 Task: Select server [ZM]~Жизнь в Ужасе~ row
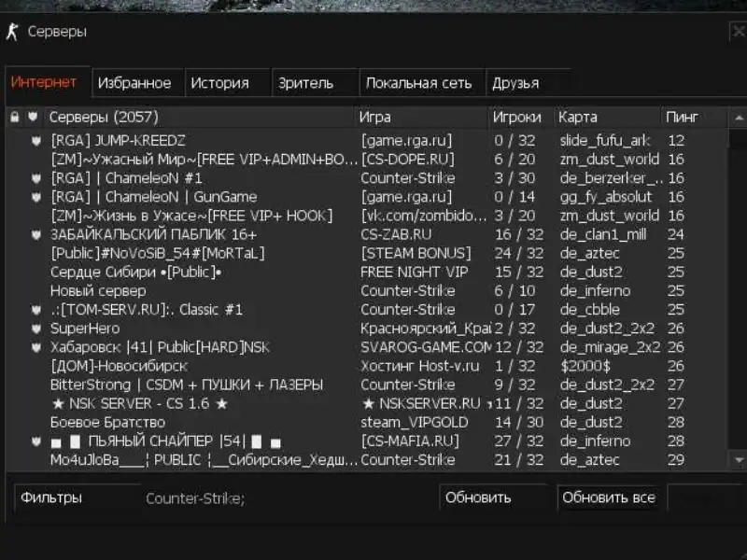(367, 216)
